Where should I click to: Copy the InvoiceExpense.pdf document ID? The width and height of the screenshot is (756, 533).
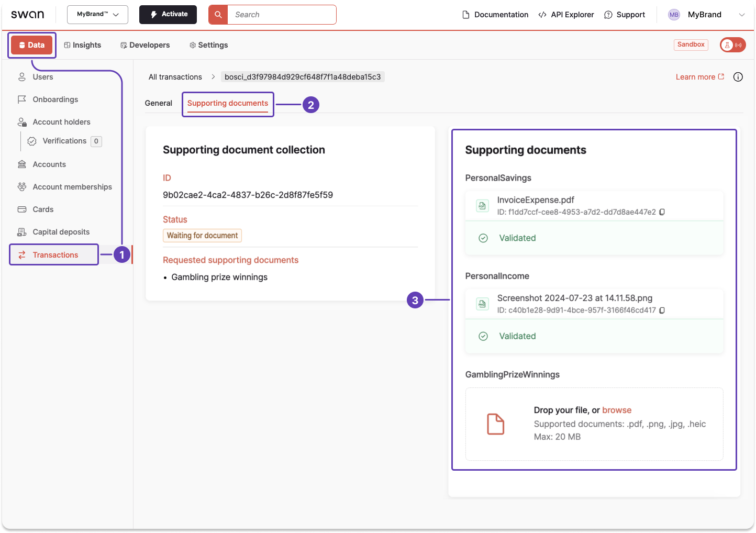point(662,212)
